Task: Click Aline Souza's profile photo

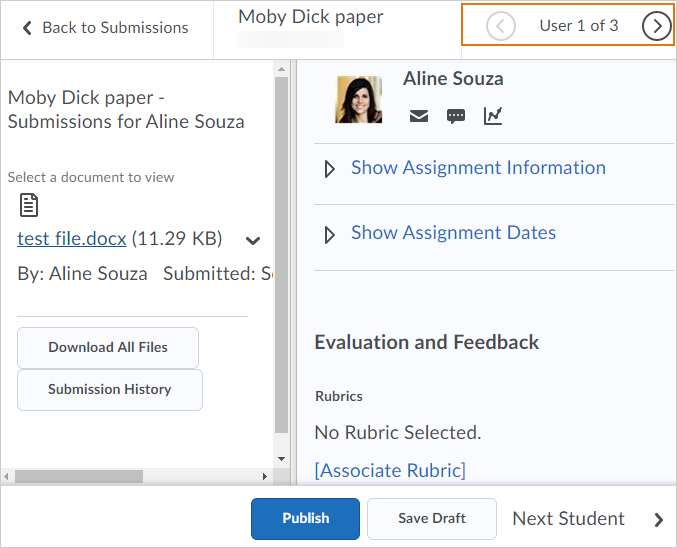Action: click(x=359, y=100)
